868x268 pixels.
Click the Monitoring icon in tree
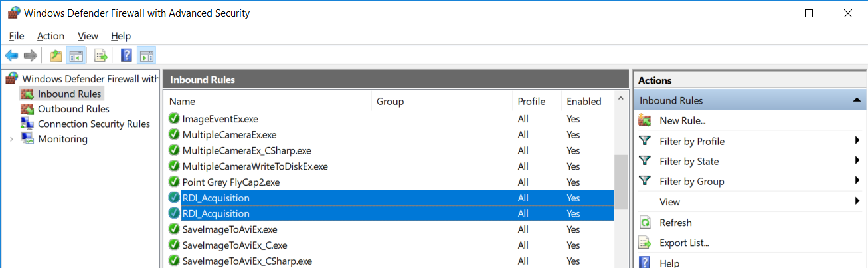(x=27, y=139)
